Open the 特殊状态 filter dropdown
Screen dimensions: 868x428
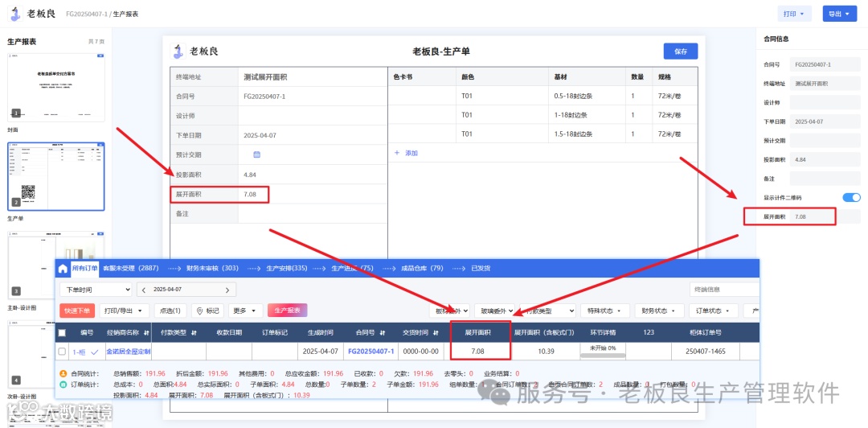pyautogui.click(x=604, y=311)
